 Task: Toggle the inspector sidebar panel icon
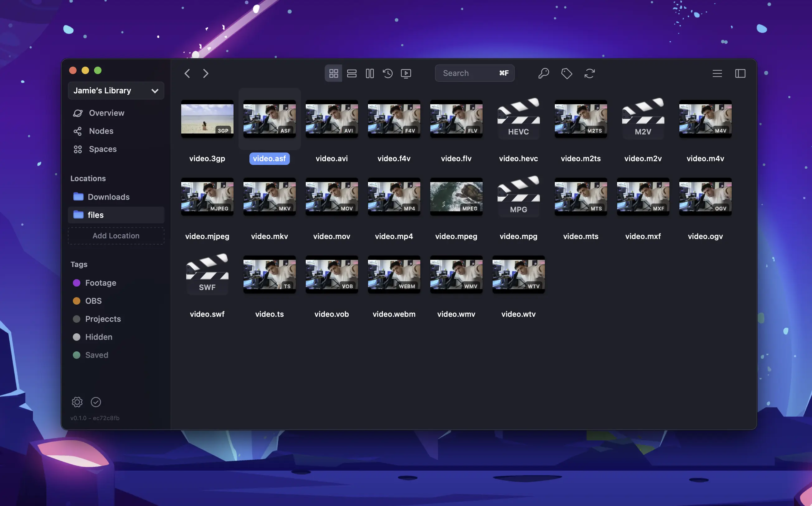point(740,73)
